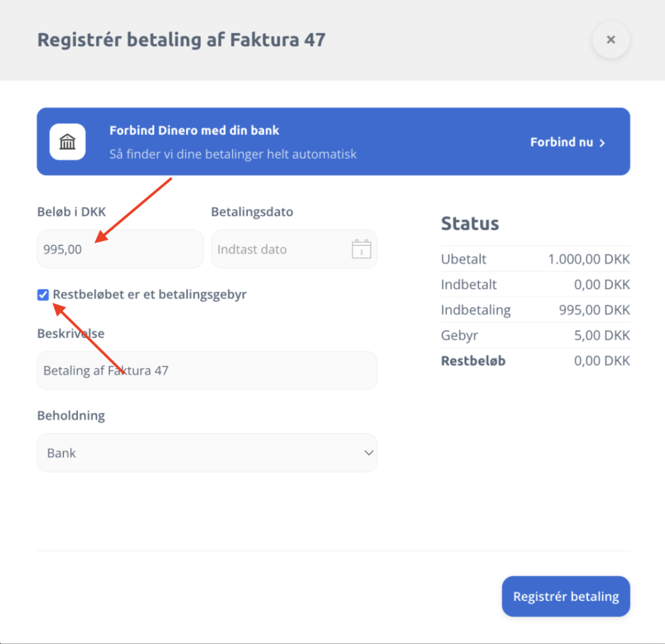Image resolution: width=665 pixels, height=644 pixels.
Task: Click the "Forbind nu" link
Action: pos(567,142)
